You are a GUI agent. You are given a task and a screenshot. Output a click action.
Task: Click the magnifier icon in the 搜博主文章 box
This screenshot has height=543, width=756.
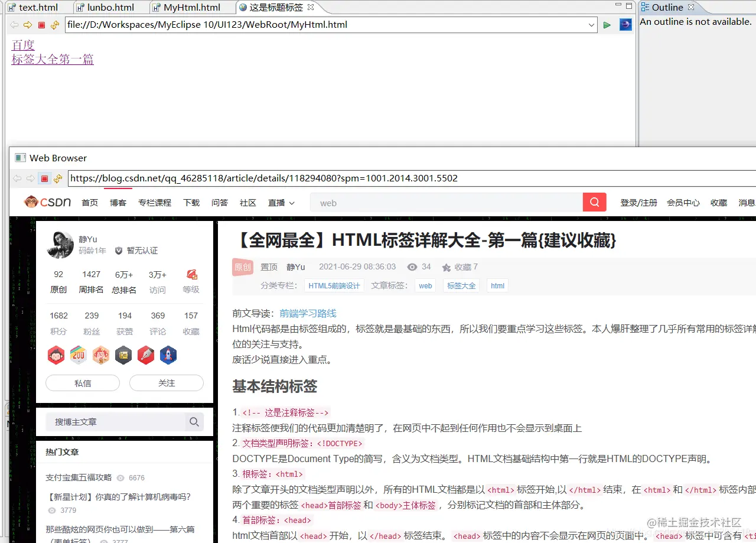(194, 422)
